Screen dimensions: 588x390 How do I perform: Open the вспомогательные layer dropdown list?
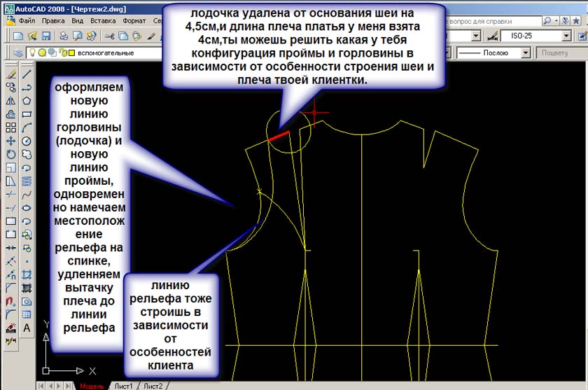(x=105, y=53)
